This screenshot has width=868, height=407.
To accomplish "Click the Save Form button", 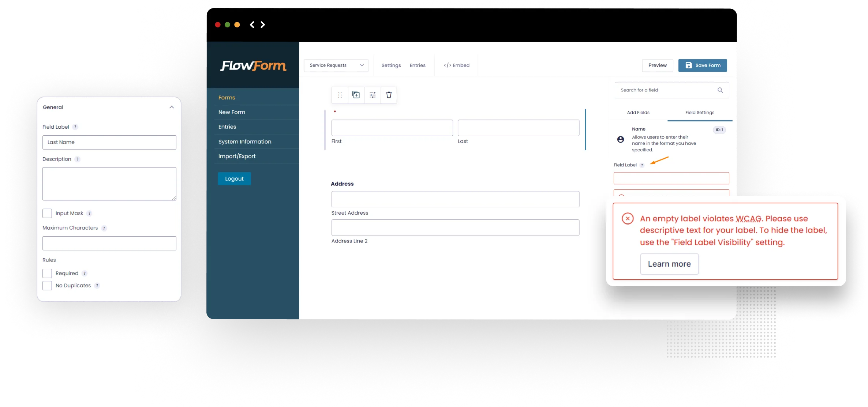I will pos(702,65).
